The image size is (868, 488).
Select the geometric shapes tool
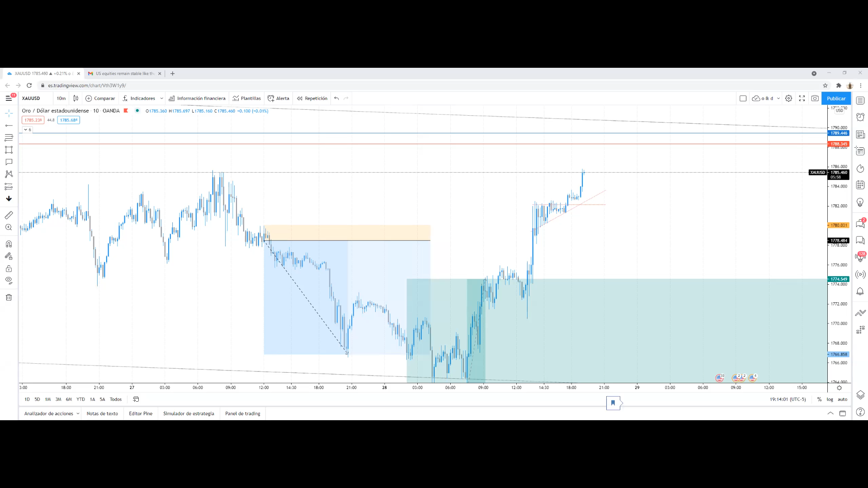tap(9, 150)
